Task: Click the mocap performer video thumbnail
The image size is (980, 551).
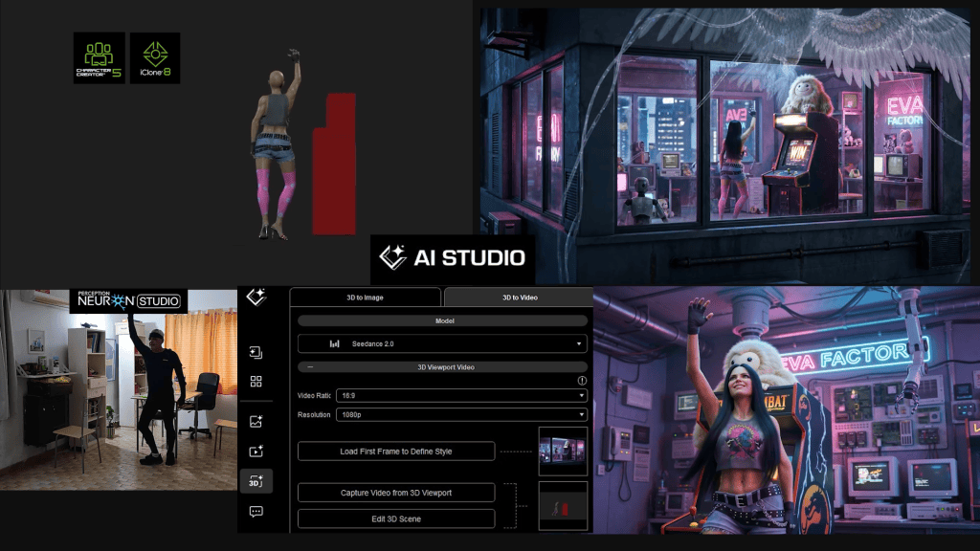Action: point(119,390)
